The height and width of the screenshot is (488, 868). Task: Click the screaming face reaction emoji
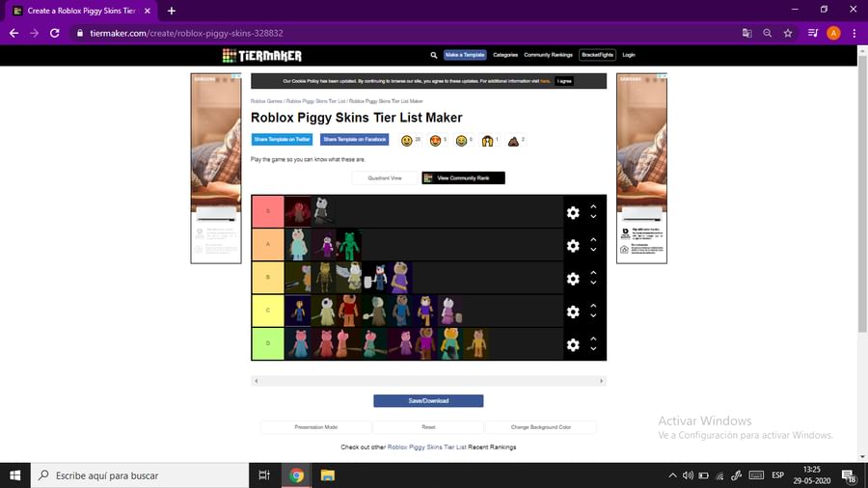[x=487, y=141]
